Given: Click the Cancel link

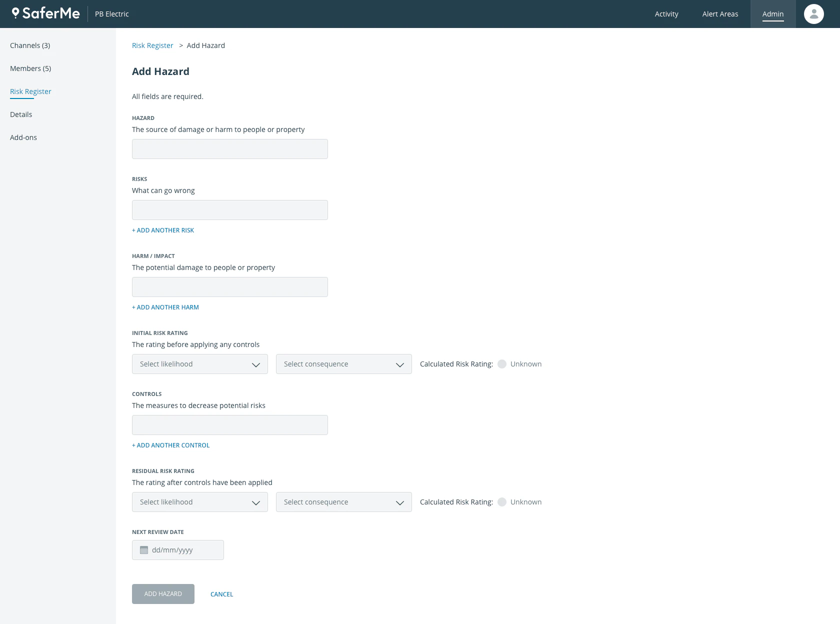Looking at the screenshot, I should tap(221, 594).
